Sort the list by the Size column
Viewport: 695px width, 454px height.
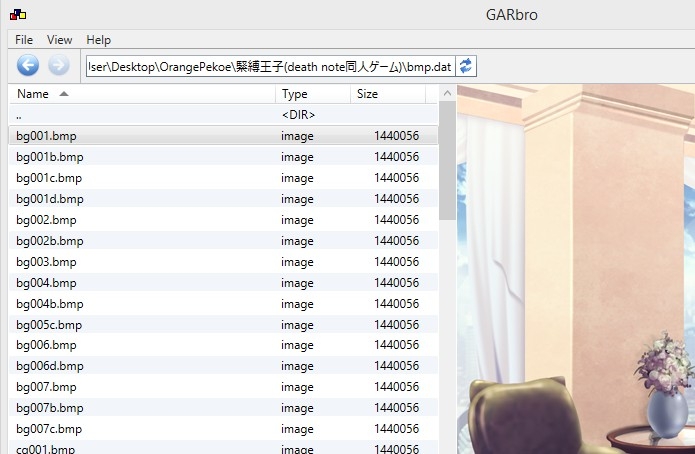tap(388, 94)
